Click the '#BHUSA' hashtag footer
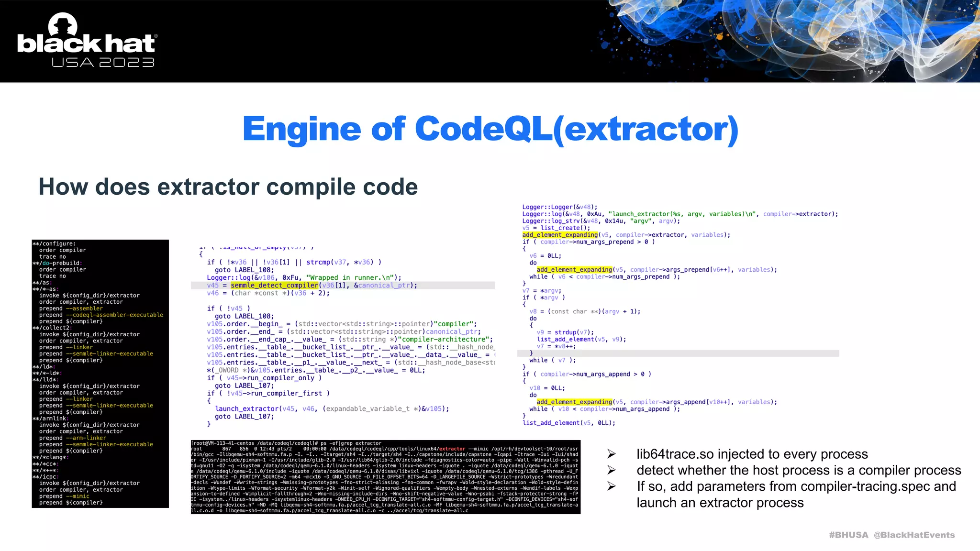 coord(848,535)
